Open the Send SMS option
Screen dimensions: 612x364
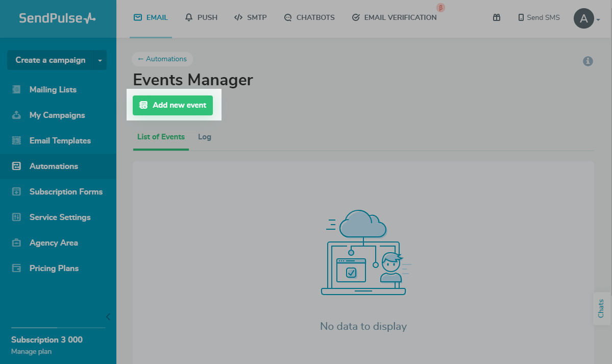tap(538, 17)
